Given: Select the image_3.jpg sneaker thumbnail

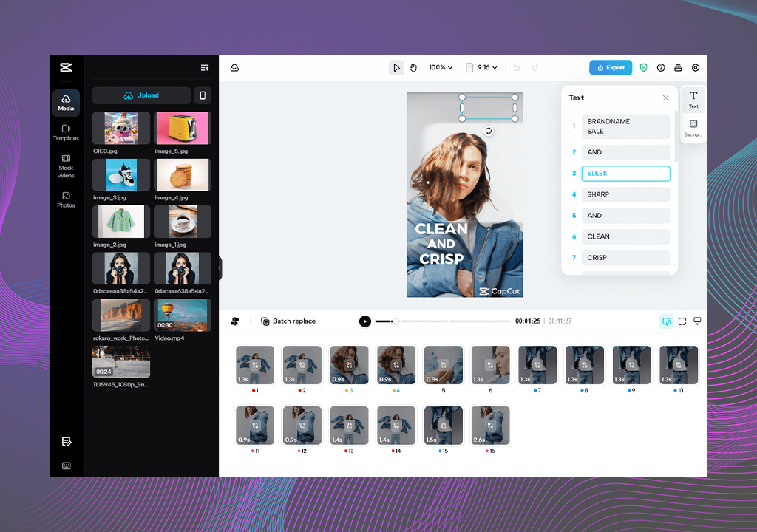Looking at the screenshot, I should tap(121, 175).
